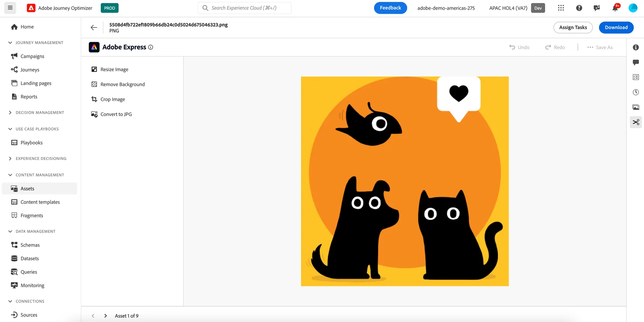Expand the Experience Decisioning section
644x322 pixels.
pyautogui.click(x=10, y=159)
